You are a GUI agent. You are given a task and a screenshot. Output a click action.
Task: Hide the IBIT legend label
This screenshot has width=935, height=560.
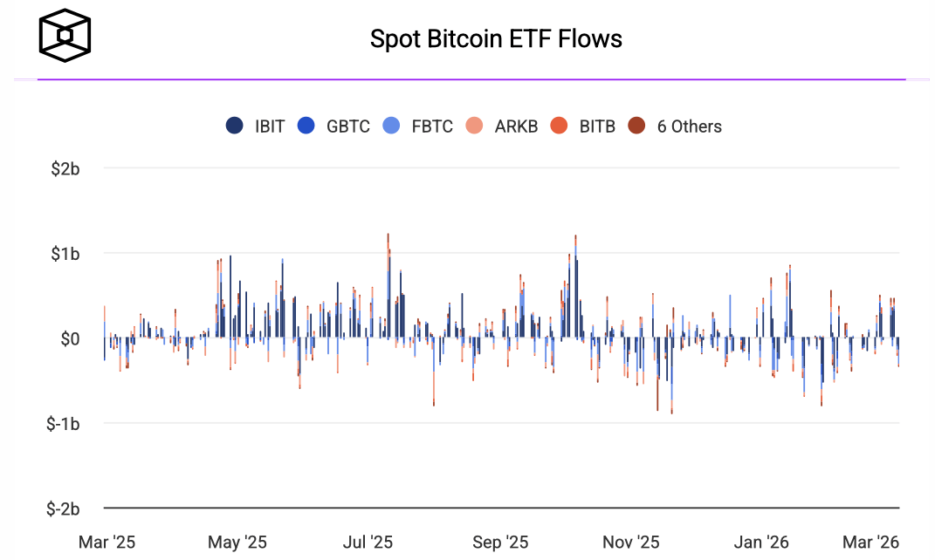(x=270, y=126)
